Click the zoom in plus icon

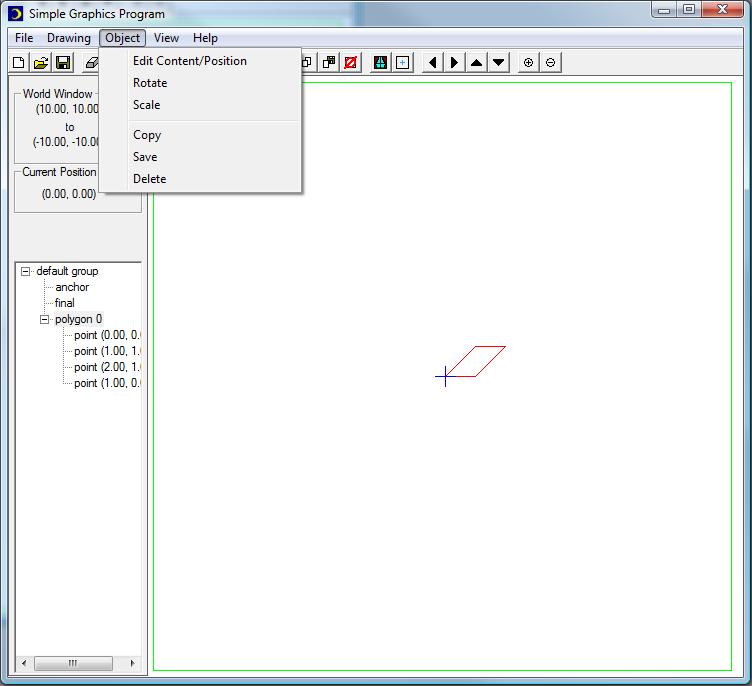[529, 62]
